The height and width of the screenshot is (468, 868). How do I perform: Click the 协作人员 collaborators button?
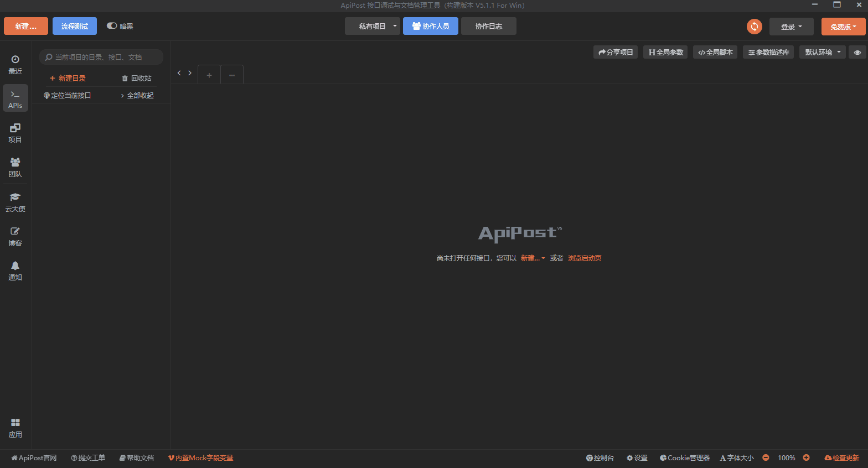(431, 26)
